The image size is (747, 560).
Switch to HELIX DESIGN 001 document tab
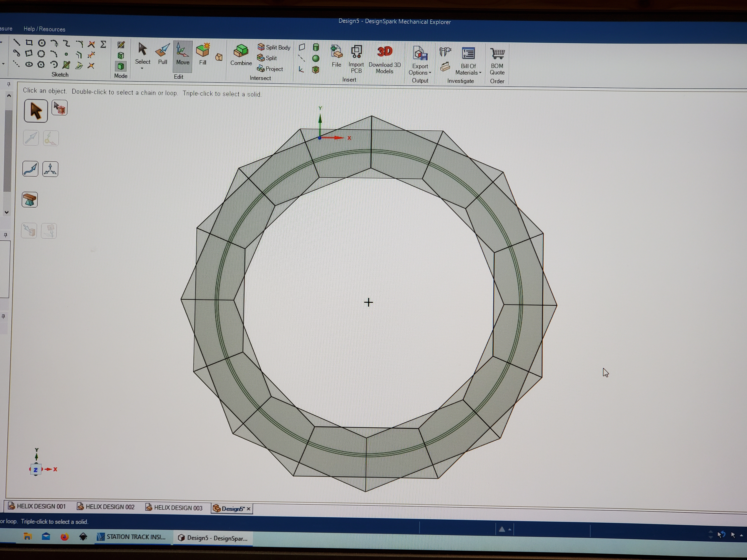click(x=37, y=506)
